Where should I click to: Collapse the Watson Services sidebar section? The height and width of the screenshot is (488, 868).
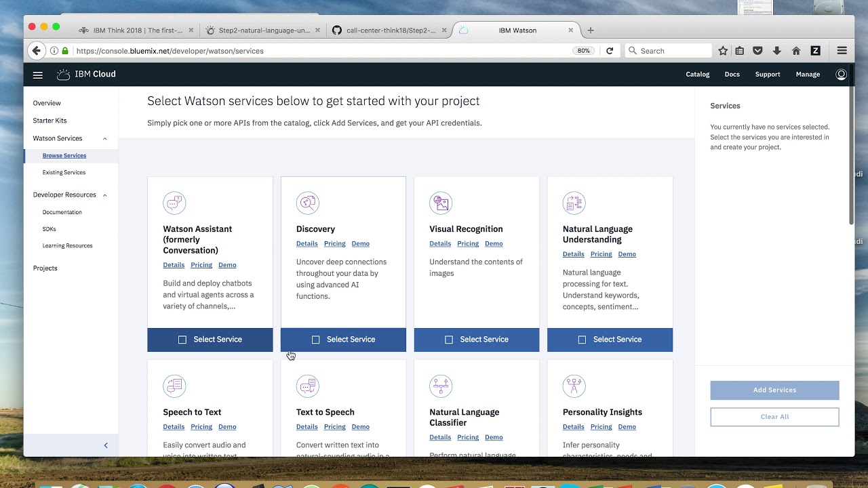(x=105, y=138)
